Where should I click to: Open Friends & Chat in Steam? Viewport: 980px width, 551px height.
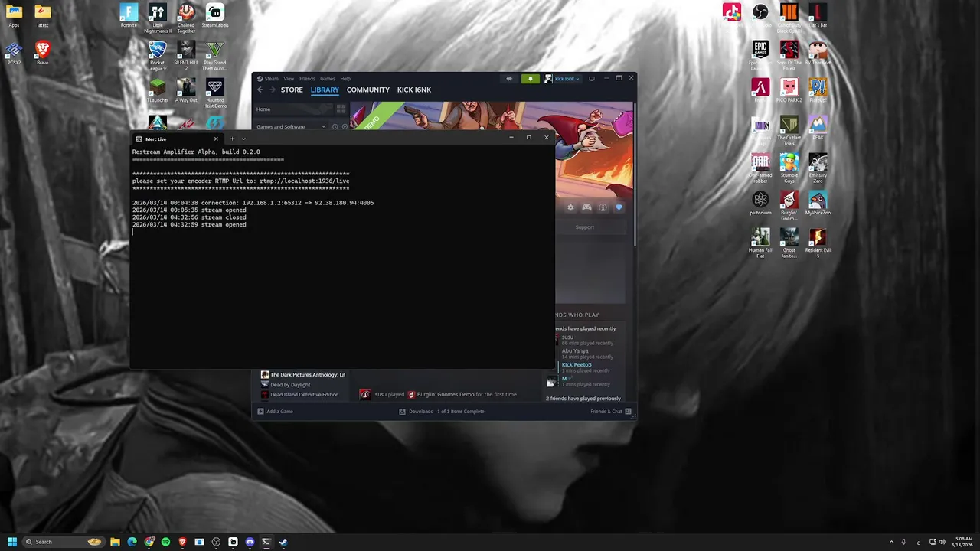pyautogui.click(x=611, y=412)
